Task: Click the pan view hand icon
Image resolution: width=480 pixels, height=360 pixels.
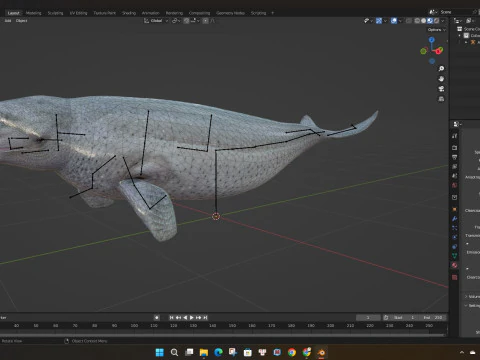Action: point(441,79)
